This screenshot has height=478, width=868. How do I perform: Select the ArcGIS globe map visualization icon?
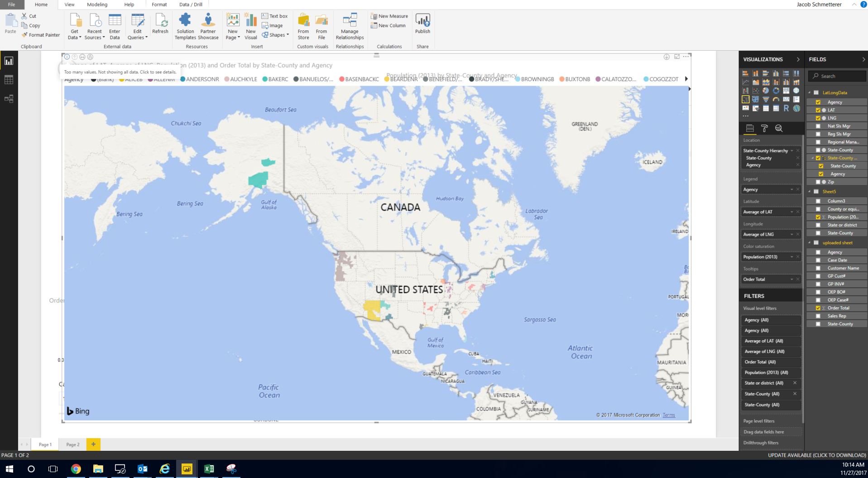pos(796,108)
